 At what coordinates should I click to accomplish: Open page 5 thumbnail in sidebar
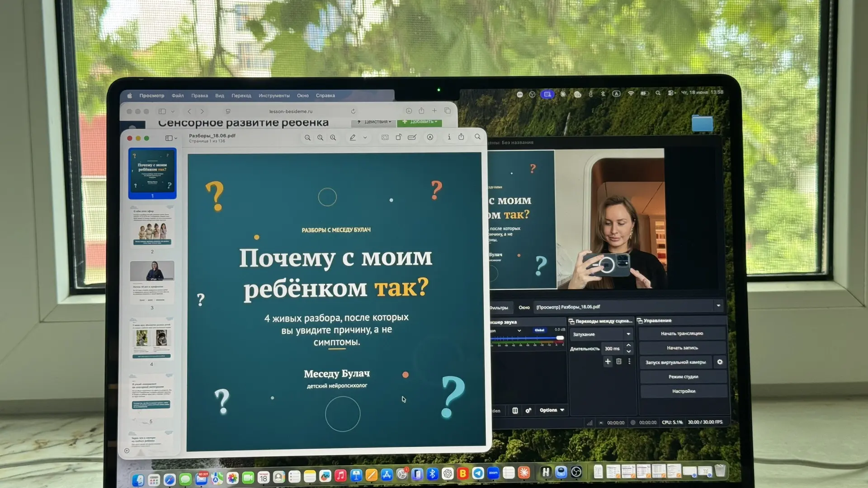tap(151, 395)
